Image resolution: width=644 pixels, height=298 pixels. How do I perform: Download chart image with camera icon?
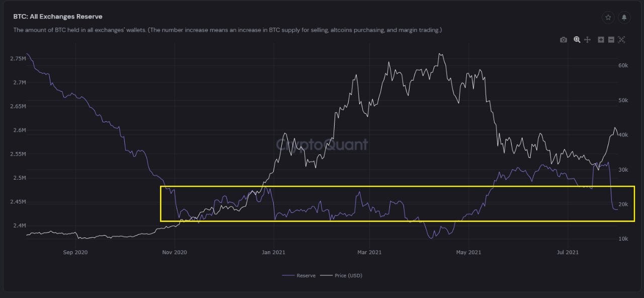click(563, 40)
